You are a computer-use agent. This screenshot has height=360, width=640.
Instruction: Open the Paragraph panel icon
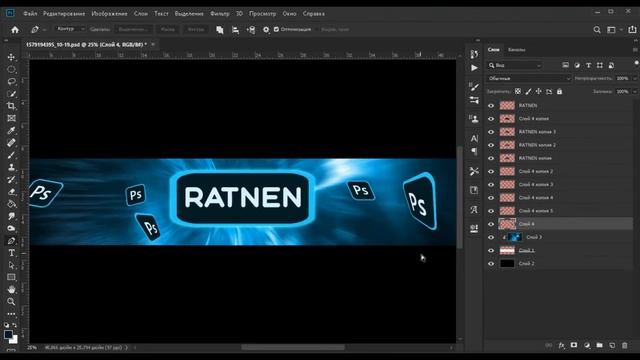[x=474, y=151]
